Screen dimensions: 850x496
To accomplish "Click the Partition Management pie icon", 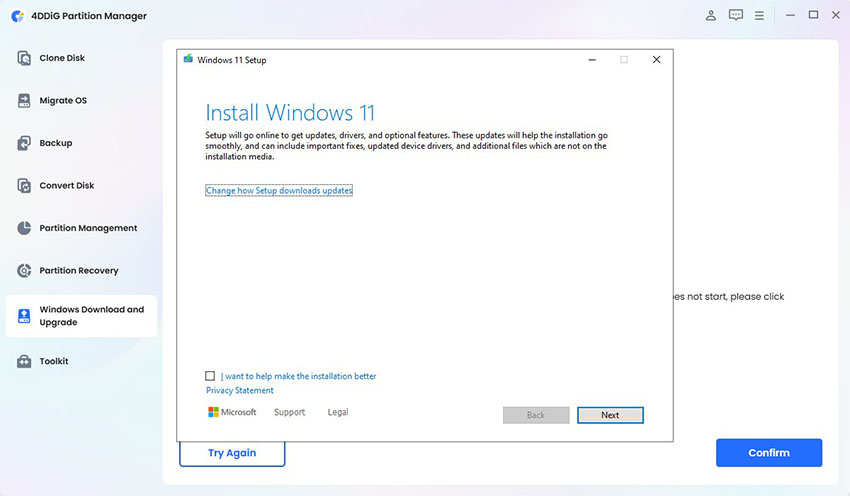I will click(x=24, y=228).
